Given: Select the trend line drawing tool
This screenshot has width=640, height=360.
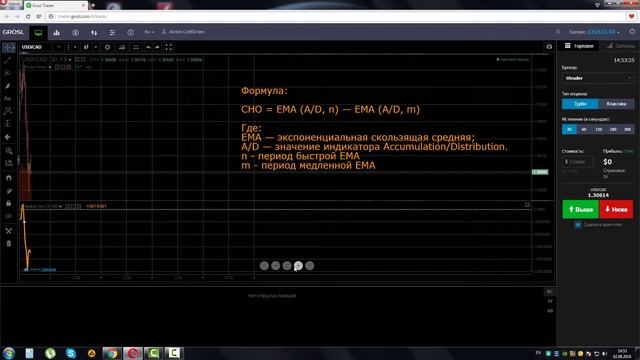Looking at the screenshot, I should click(x=8, y=60).
